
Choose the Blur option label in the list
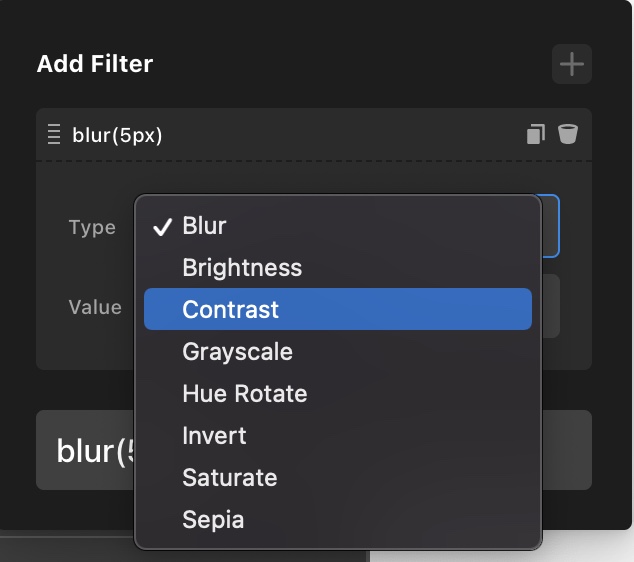(204, 226)
